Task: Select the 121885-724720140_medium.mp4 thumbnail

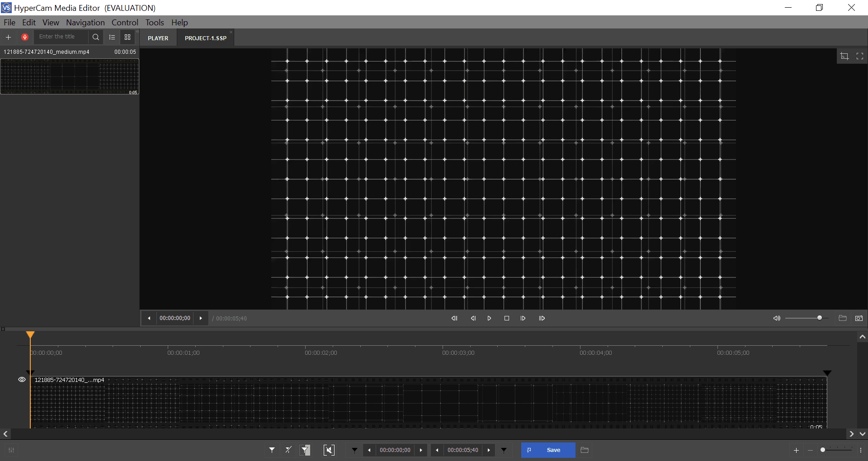Action: (x=70, y=76)
